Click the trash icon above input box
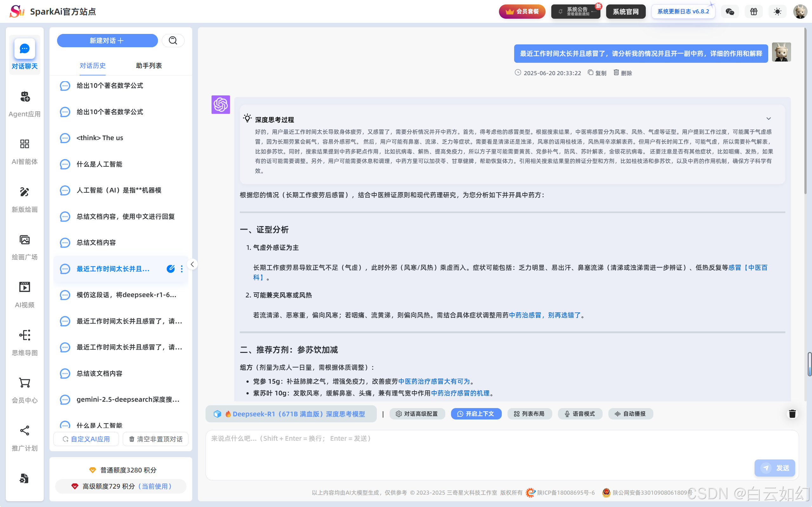 (792, 414)
